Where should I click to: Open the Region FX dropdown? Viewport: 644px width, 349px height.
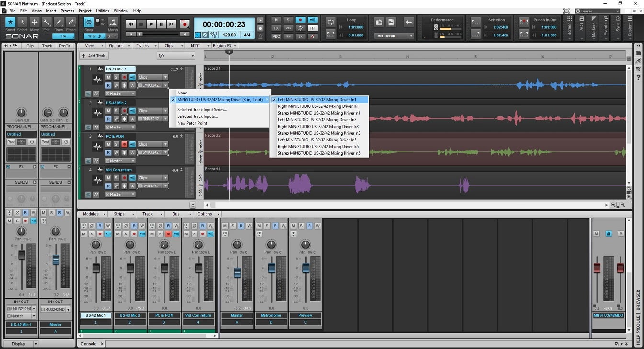pos(225,46)
